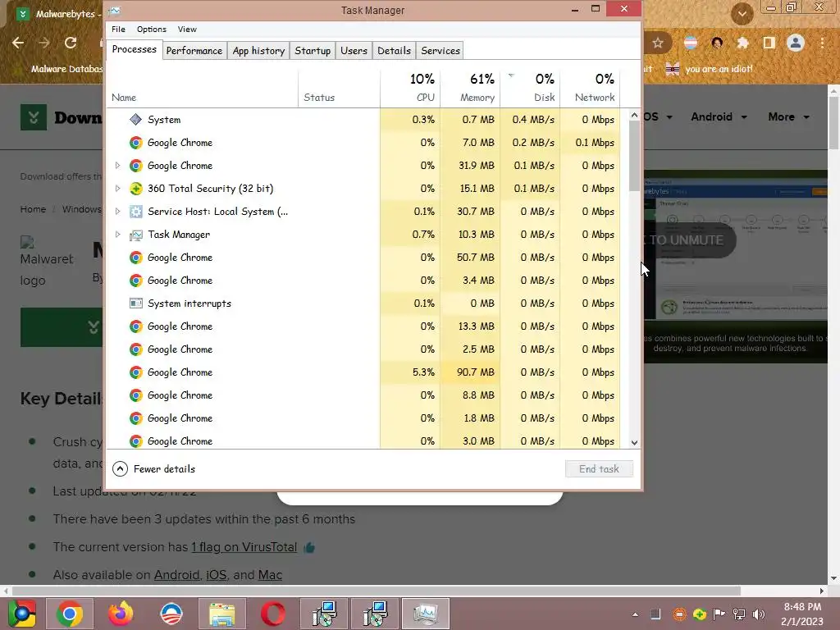Switch to the Services tab
840x630 pixels.
coord(440,50)
